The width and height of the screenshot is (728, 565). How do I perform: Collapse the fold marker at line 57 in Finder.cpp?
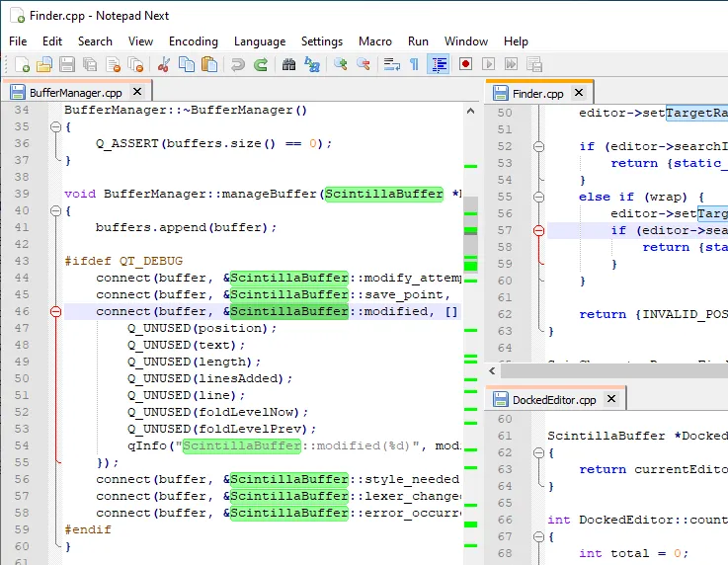(x=538, y=230)
